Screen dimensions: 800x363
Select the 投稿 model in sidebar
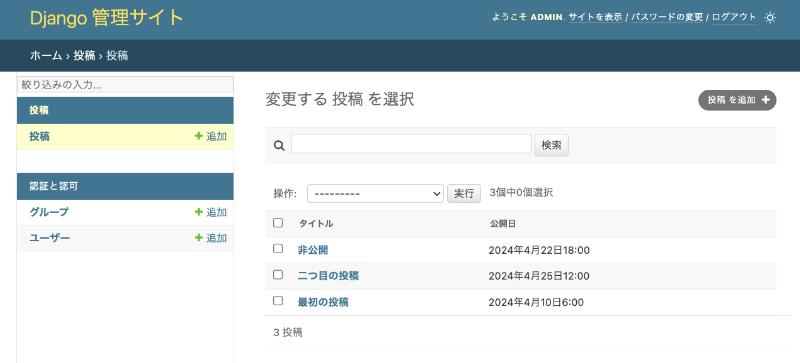(x=39, y=136)
